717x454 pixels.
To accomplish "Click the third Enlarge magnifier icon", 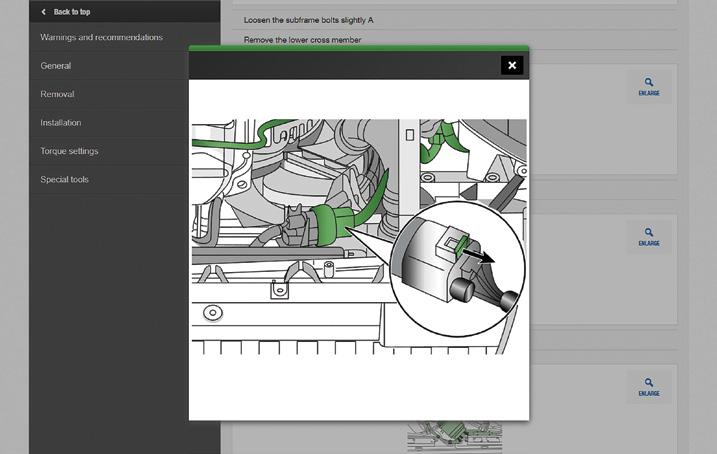I will pos(649,382).
